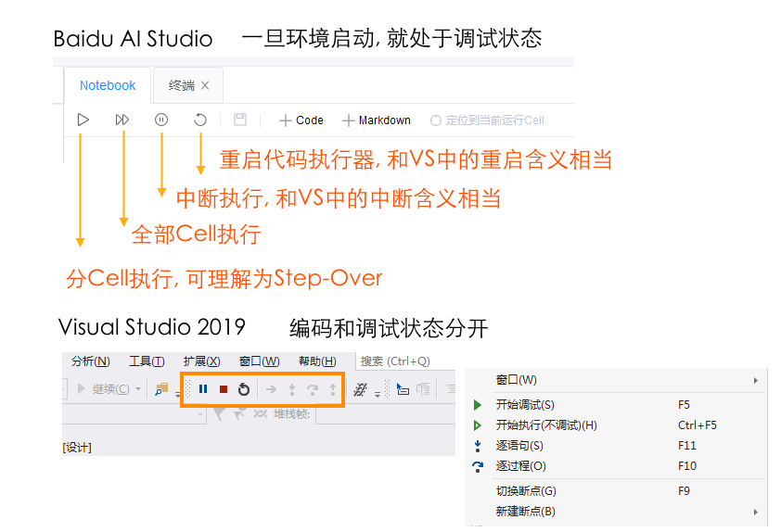Choose 开始调试(S) F5 from the menu
781x532 pixels.
[617, 405]
